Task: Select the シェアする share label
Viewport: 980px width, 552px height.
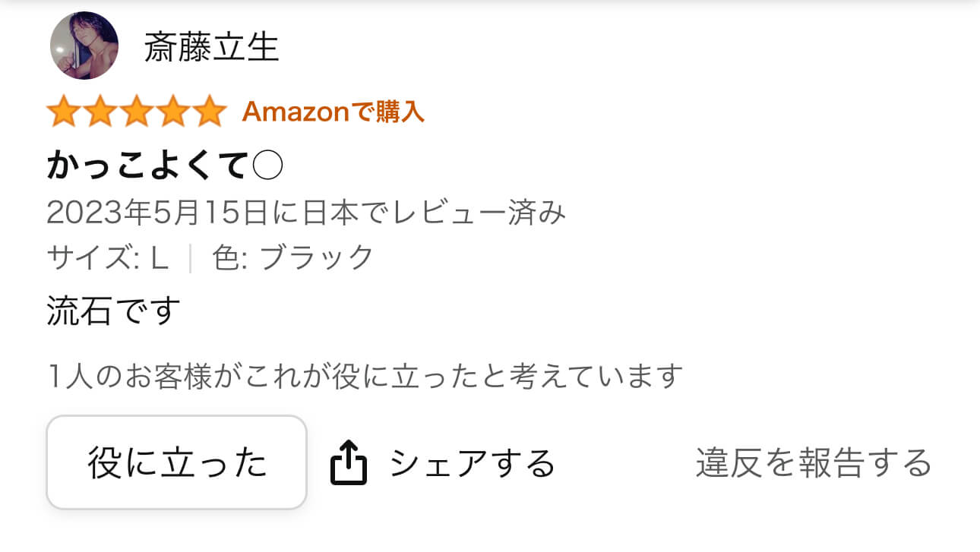Action: point(472,463)
